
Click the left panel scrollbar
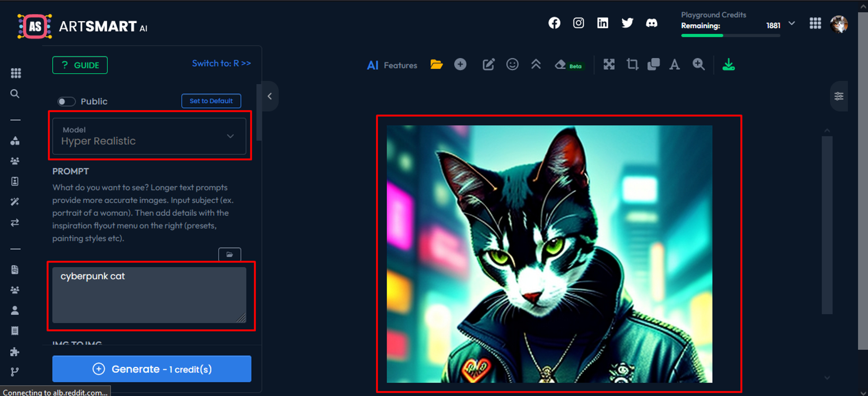coord(259,113)
